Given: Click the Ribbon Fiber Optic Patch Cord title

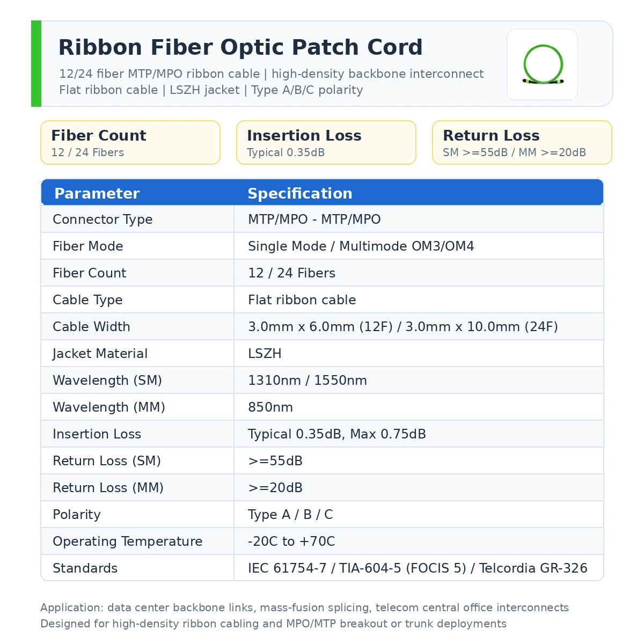Looking at the screenshot, I should pos(240,48).
